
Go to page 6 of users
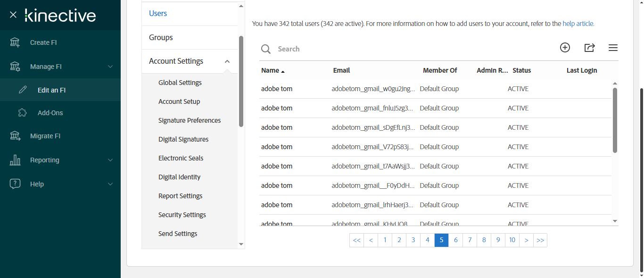(455, 240)
